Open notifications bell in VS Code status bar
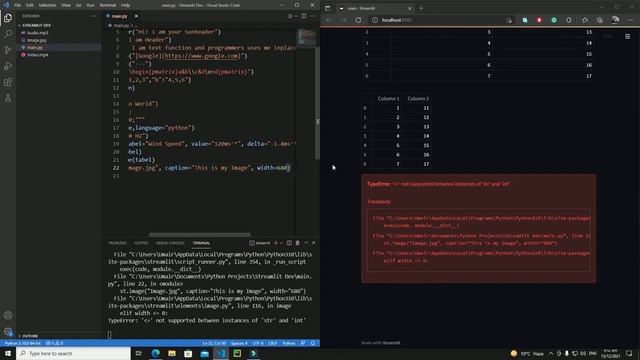 (x=313, y=343)
